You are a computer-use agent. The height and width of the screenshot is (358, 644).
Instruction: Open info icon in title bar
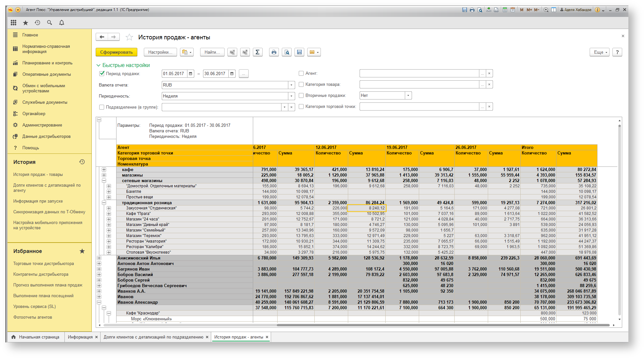597,10
